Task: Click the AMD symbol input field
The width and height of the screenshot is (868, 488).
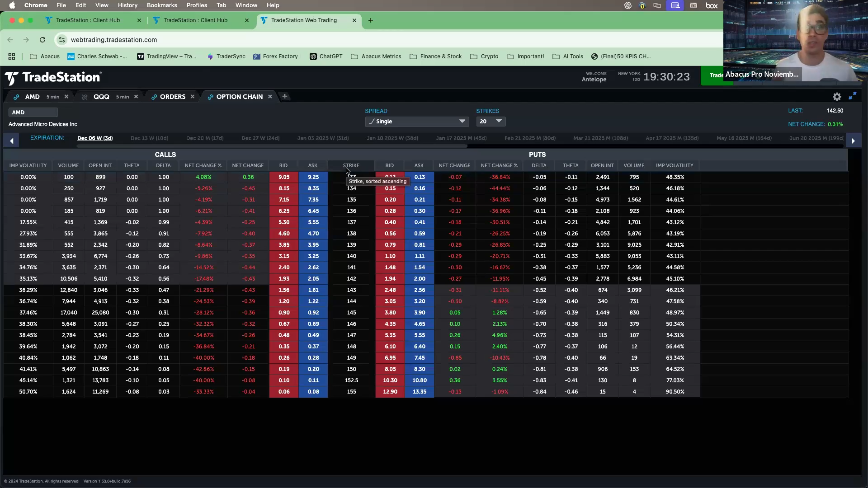Action: [x=33, y=112]
